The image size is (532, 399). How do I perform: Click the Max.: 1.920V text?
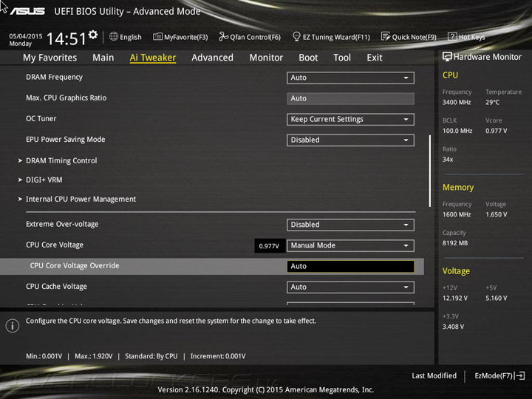point(94,356)
